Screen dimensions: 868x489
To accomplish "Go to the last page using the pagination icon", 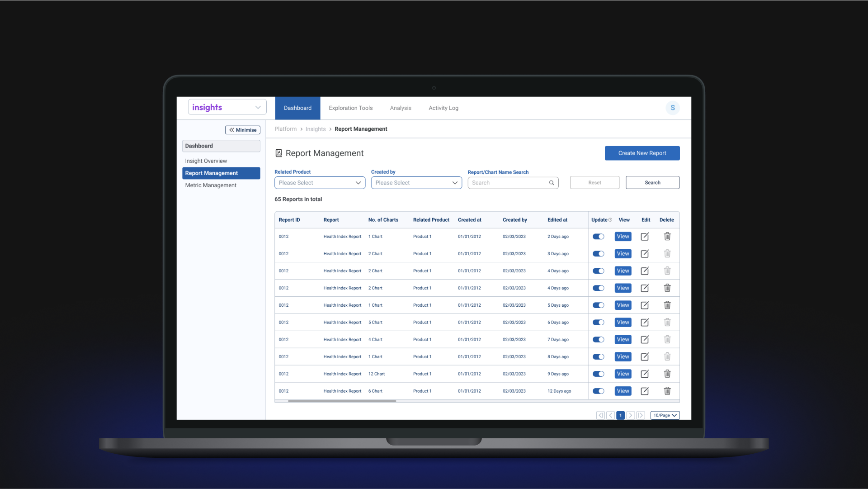I will [640, 415].
